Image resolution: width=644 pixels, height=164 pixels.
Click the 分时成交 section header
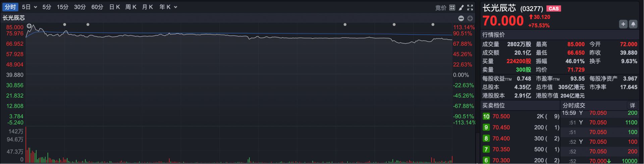pos(574,106)
